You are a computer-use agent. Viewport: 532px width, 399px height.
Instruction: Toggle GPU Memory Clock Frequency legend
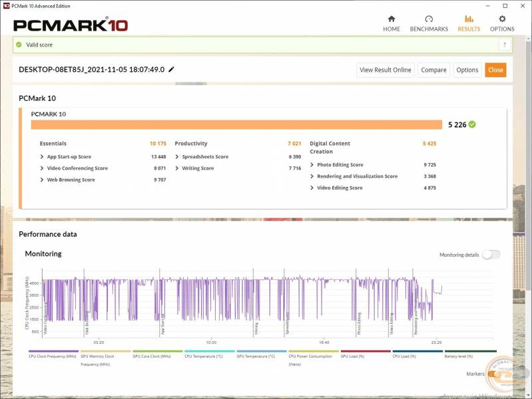[105, 358]
